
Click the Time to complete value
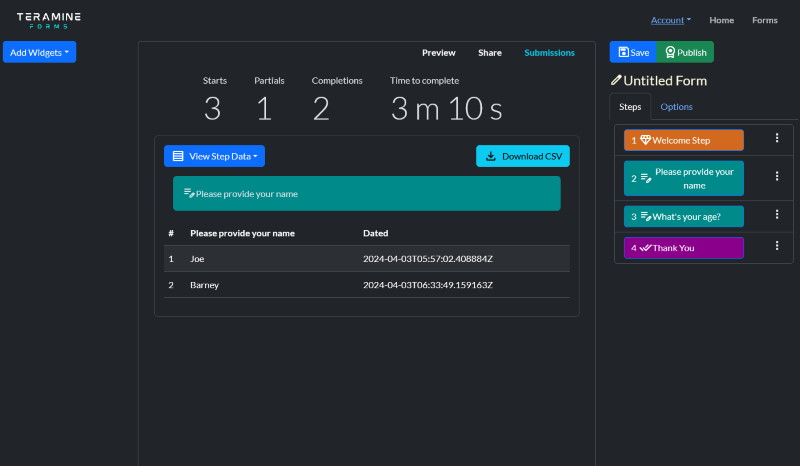point(446,109)
